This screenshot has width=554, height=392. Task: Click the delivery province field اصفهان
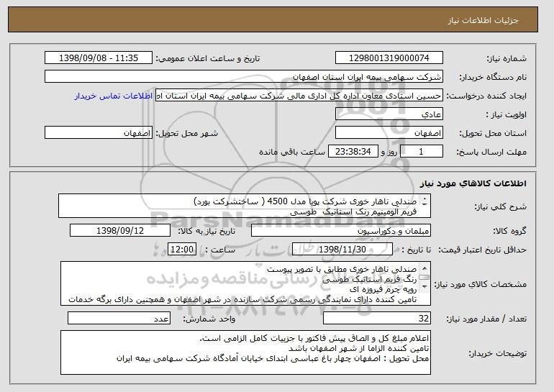tap(389, 133)
